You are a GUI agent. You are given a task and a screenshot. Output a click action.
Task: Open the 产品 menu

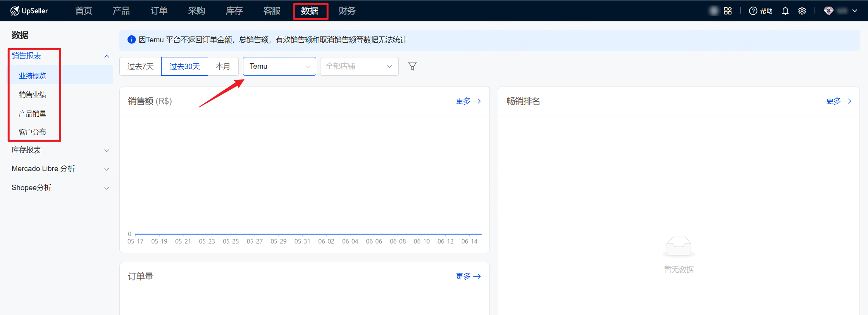tap(121, 11)
